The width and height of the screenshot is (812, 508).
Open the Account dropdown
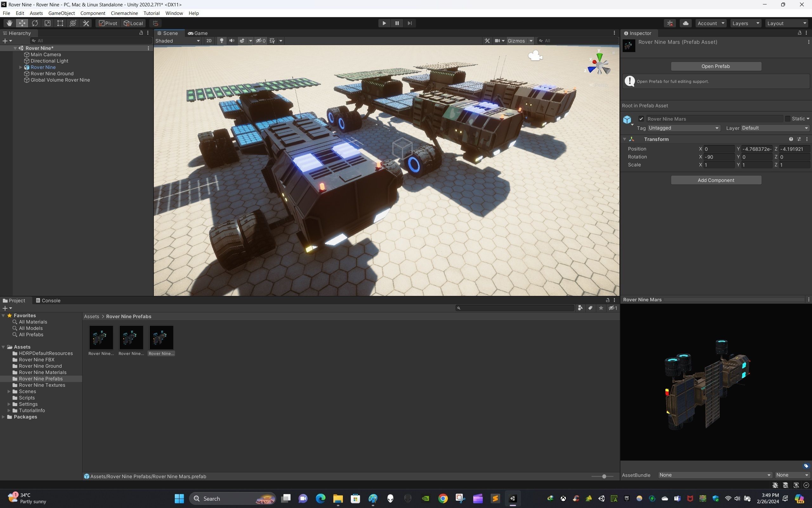711,23
